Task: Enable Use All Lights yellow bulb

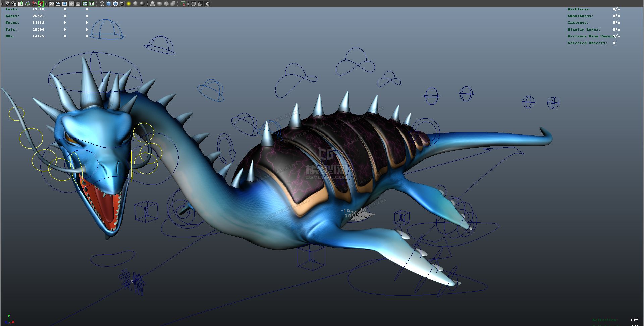Action: click(x=129, y=4)
